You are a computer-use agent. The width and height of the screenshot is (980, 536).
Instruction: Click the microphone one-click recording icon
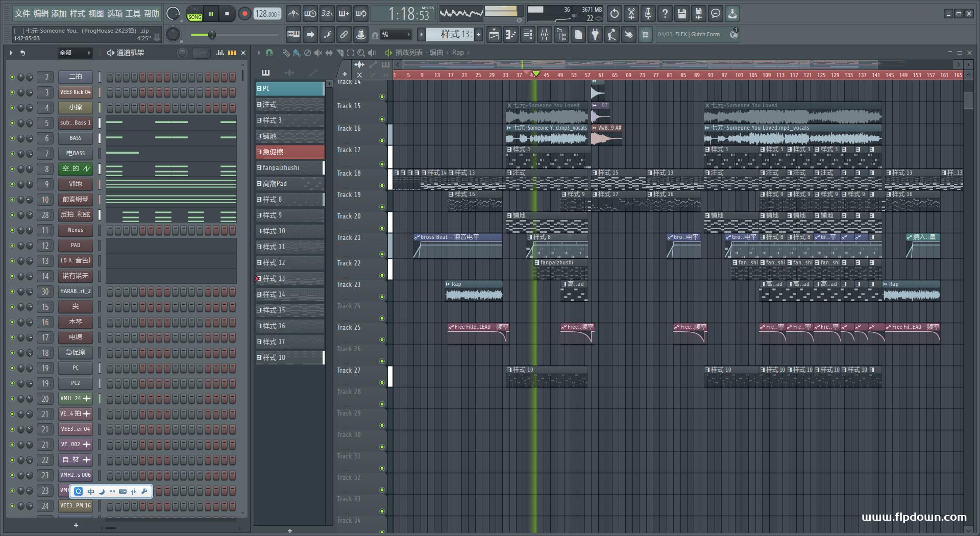click(x=648, y=14)
